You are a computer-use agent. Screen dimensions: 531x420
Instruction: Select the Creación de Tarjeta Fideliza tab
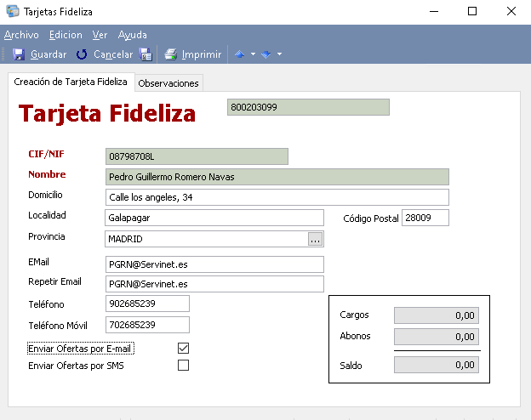(71, 82)
